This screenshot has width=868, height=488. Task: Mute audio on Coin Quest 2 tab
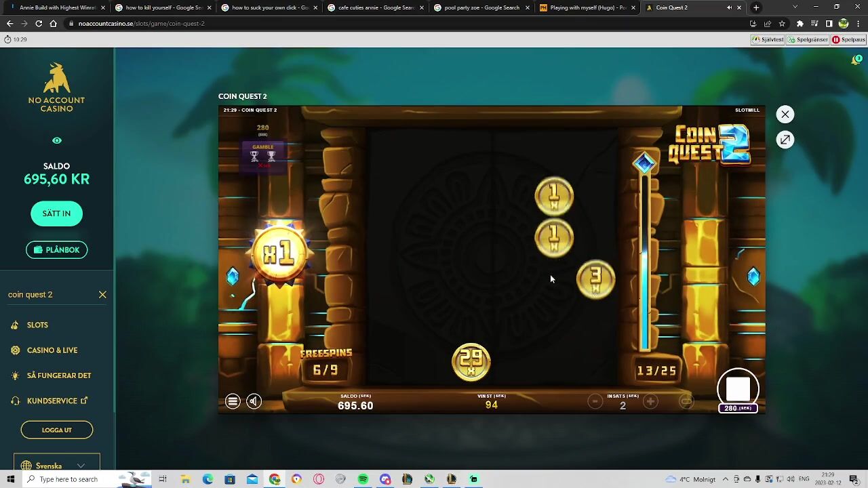pos(729,7)
